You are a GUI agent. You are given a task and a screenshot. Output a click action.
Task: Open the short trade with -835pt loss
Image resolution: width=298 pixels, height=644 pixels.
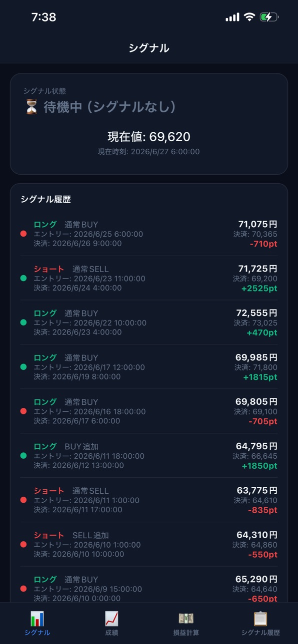[x=149, y=500]
